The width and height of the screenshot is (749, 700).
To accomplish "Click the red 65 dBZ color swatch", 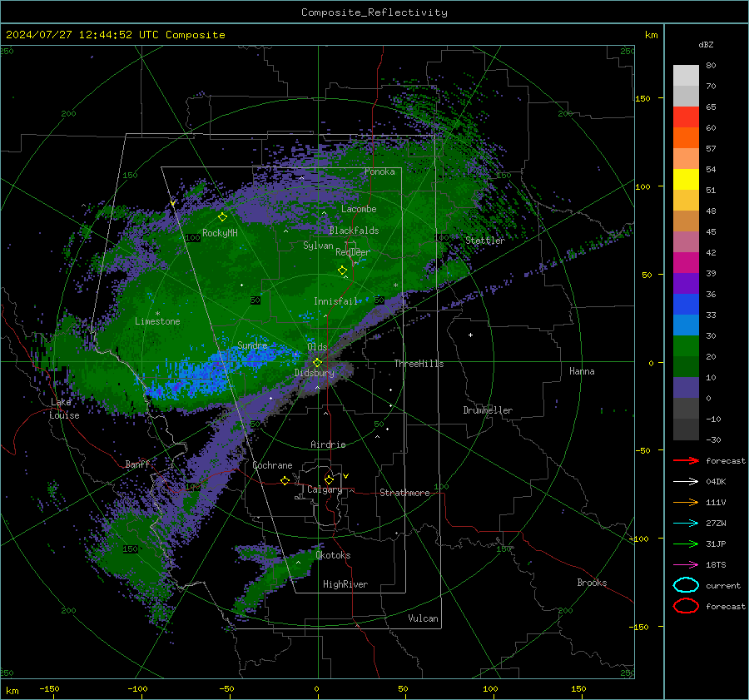I will pos(686,117).
